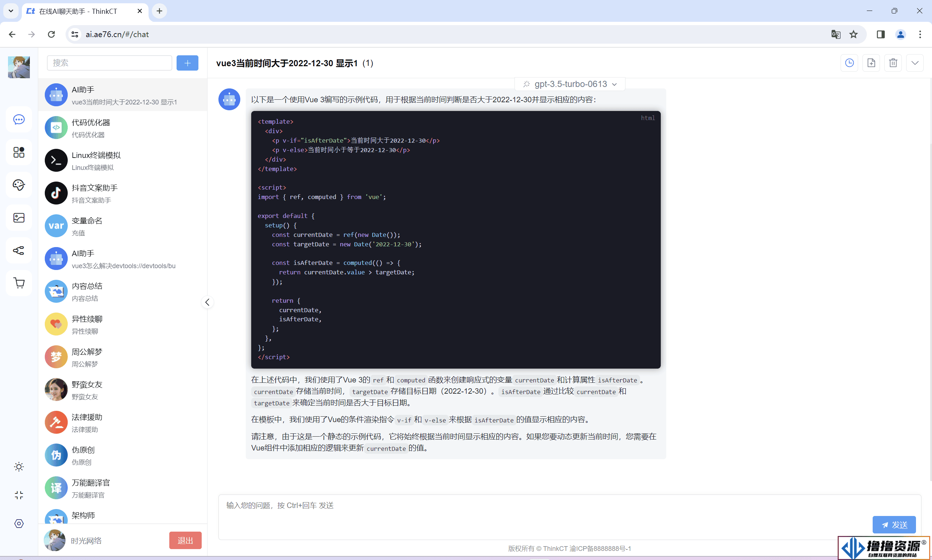The image size is (932, 560).
Task: Click the TikTok 抖音 avatar icon
Action: pyautogui.click(x=56, y=193)
